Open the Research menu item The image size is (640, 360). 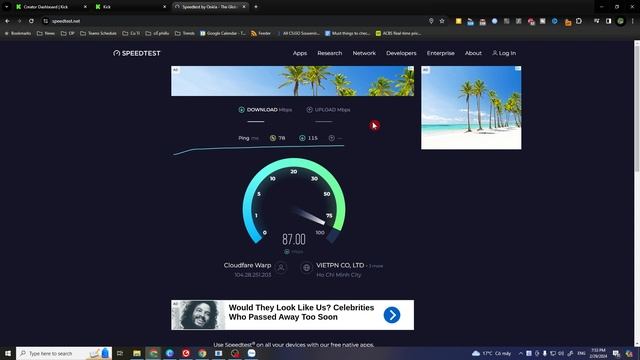coord(329,53)
